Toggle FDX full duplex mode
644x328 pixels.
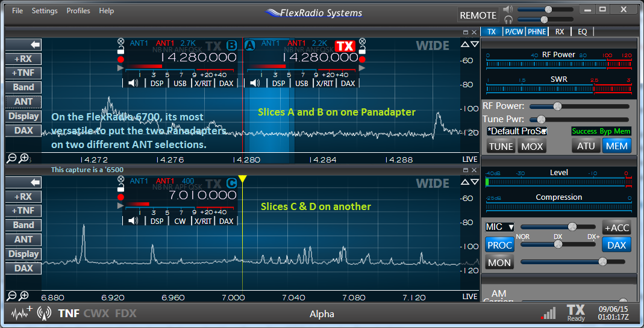126,314
